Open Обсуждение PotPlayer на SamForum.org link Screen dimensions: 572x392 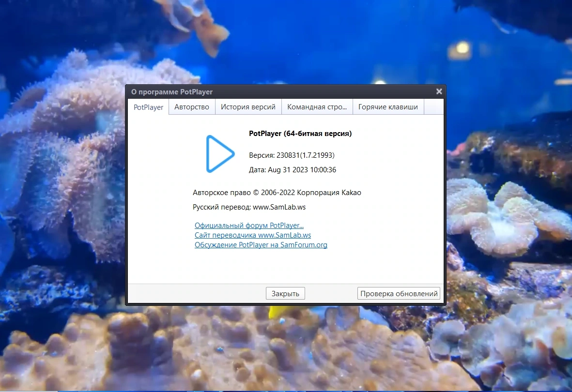pos(261,245)
